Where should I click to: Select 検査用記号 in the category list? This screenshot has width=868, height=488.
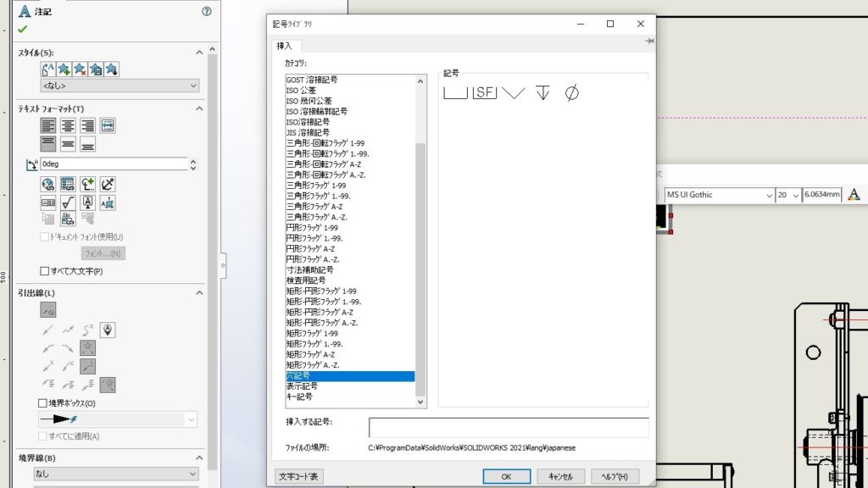pos(306,280)
